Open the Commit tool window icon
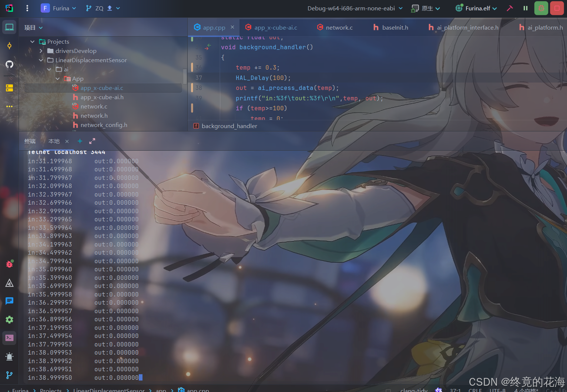The width and height of the screenshot is (567, 392). [9, 46]
